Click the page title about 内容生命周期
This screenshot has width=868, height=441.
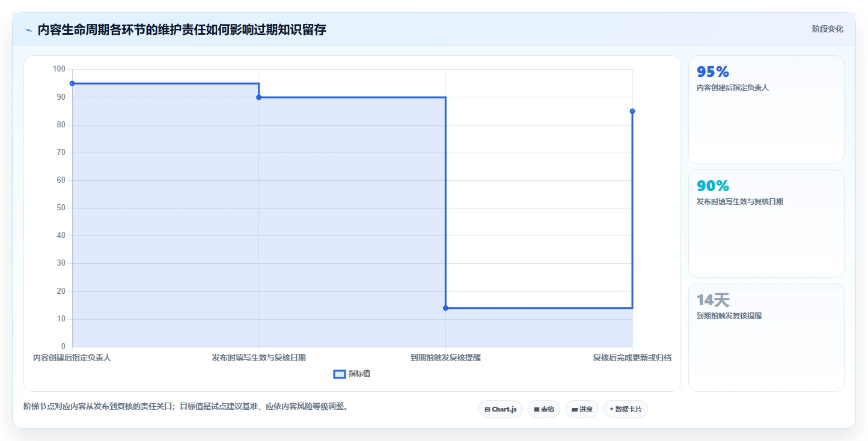pyautogui.click(x=182, y=29)
